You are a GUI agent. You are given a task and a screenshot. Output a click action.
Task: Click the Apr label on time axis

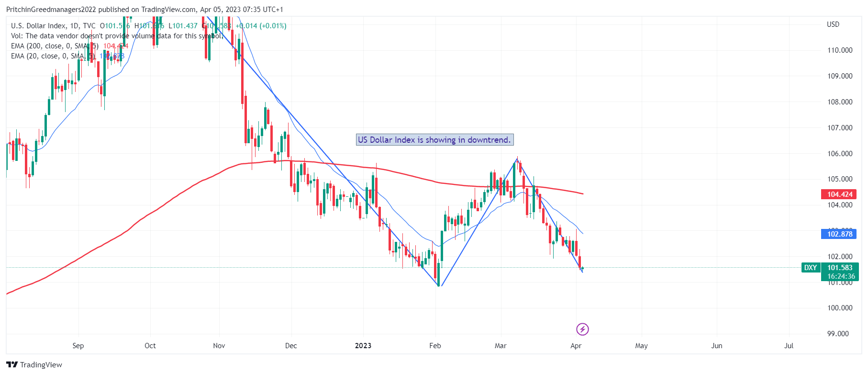click(x=576, y=346)
